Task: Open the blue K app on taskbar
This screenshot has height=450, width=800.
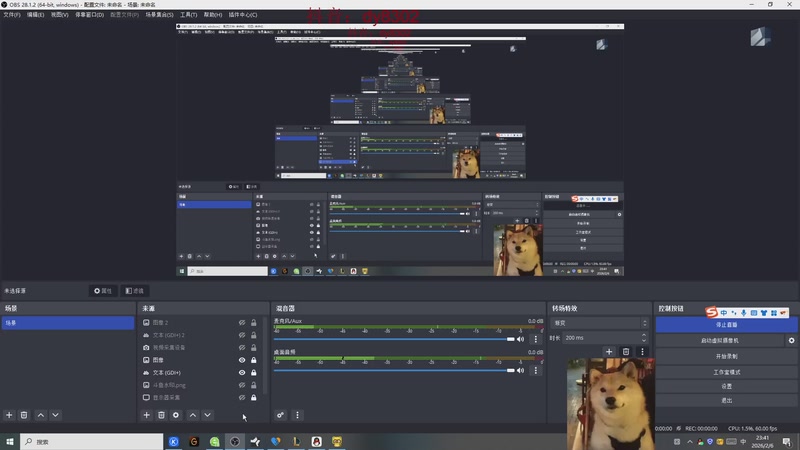Action: 173,441
